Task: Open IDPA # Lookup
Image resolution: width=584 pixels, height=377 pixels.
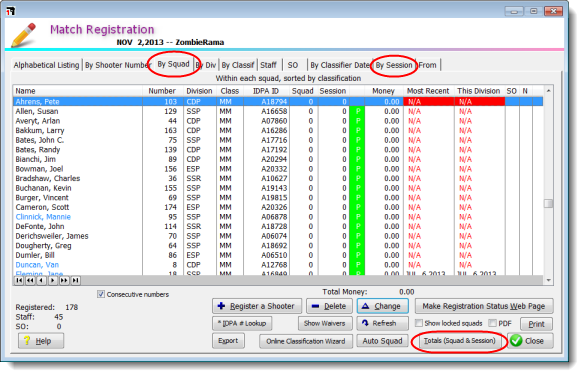Action: point(242,323)
